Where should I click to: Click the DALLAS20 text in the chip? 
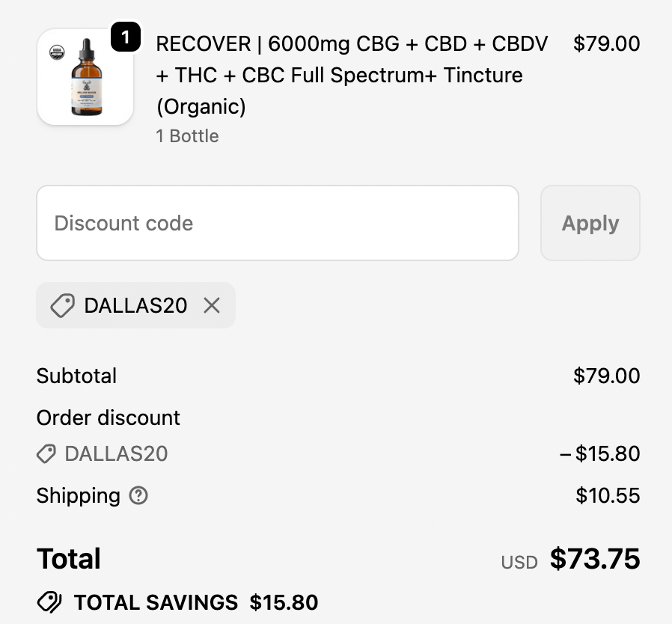click(135, 305)
